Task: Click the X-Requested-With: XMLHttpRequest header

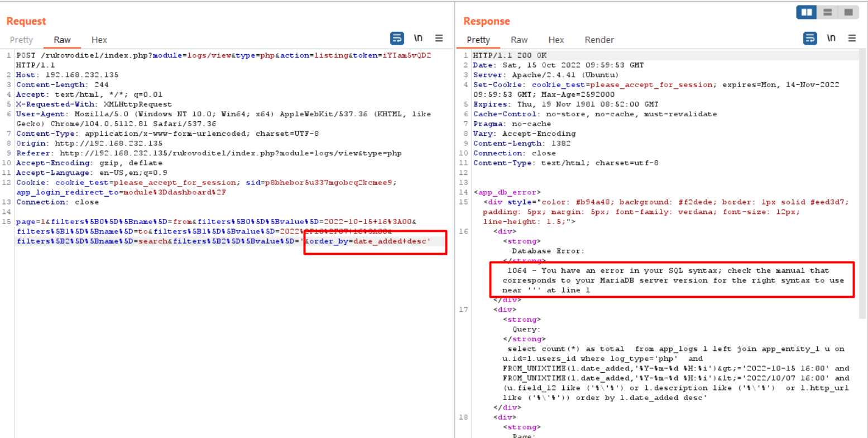Action: point(94,104)
